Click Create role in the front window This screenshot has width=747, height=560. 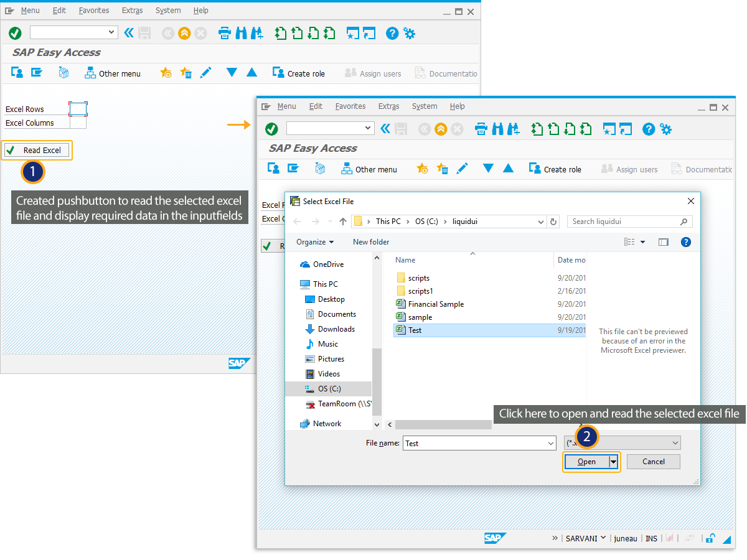pyautogui.click(x=555, y=169)
